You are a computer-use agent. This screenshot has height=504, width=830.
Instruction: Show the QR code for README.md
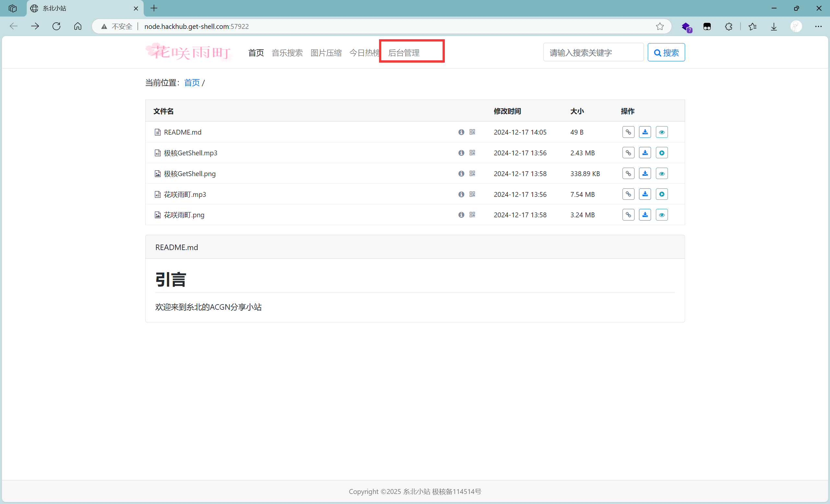pos(472,132)
